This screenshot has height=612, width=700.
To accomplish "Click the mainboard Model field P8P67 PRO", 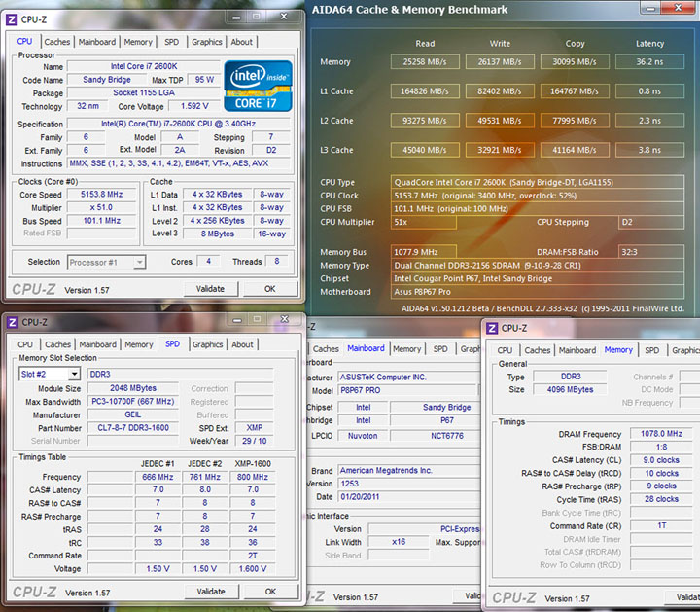I will coord(408,390).
